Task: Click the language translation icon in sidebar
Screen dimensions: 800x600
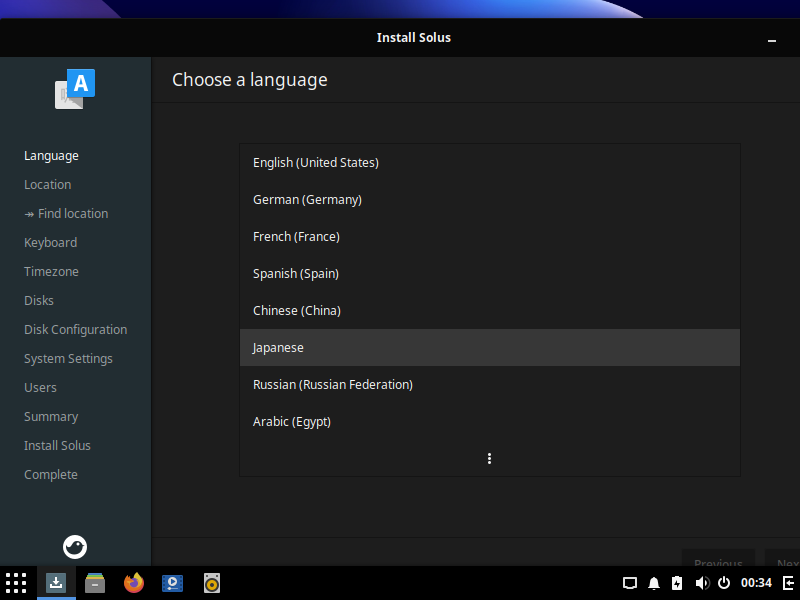Action: (x=75, y=89)
